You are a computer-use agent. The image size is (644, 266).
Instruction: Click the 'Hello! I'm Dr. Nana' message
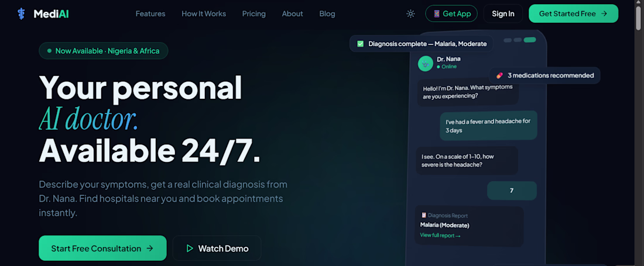tap(468, 92)
